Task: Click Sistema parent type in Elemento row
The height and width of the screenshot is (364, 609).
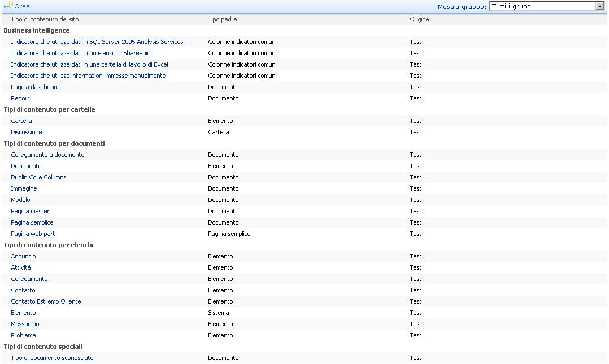Action: point(218,313)
